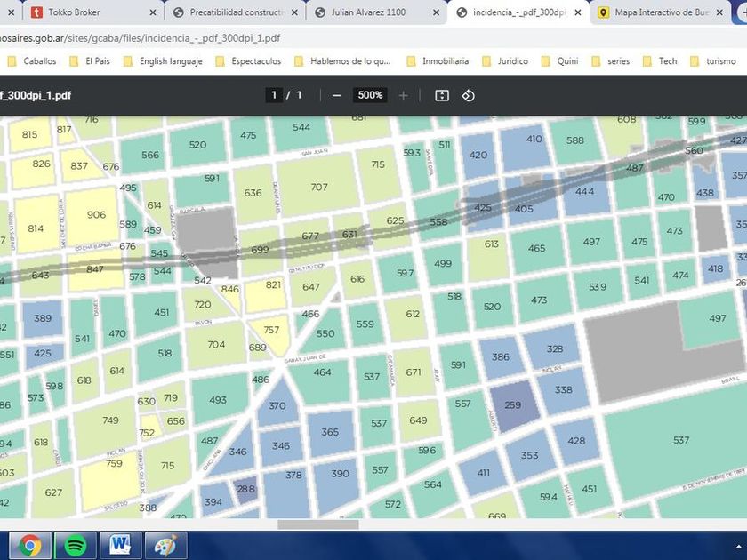The height and width of the screenshot is (560, 747).
Task: Click the fit to page icon
Action: coord(442,95)
